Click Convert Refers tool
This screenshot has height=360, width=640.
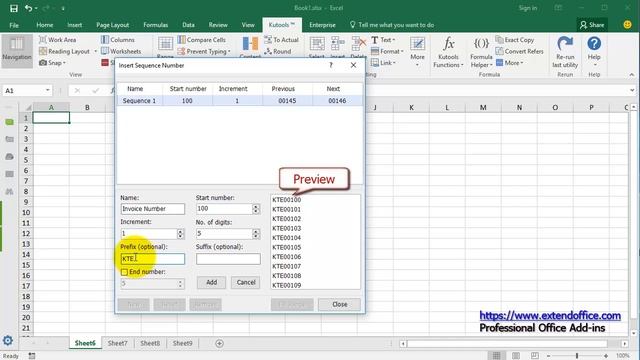click(x=519, y=51)
